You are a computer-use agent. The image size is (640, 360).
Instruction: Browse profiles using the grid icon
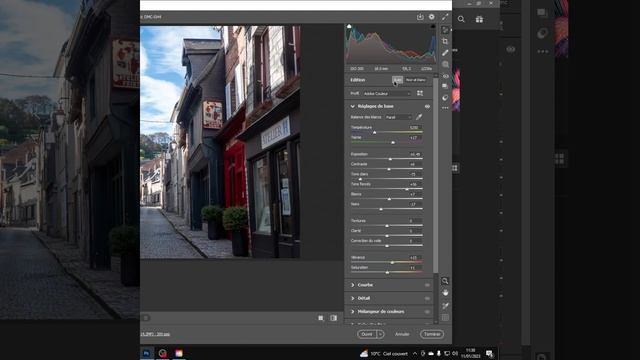coord(420,93)
